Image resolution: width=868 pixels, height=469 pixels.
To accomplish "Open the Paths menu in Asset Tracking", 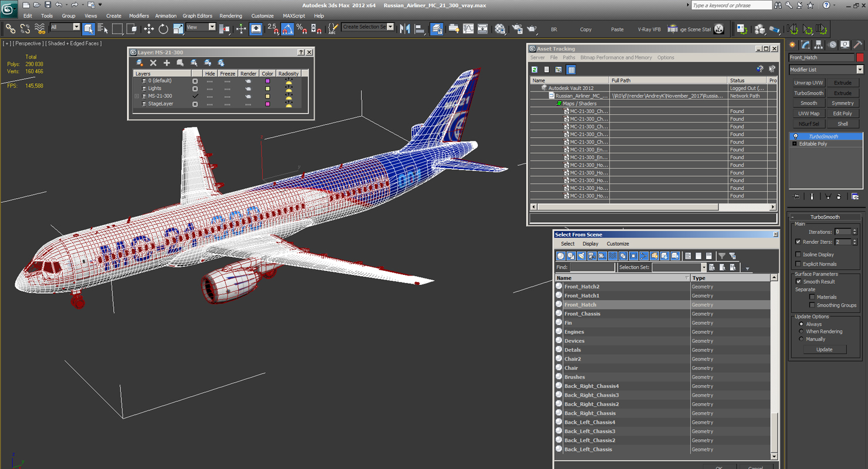I will click(569, 57).
